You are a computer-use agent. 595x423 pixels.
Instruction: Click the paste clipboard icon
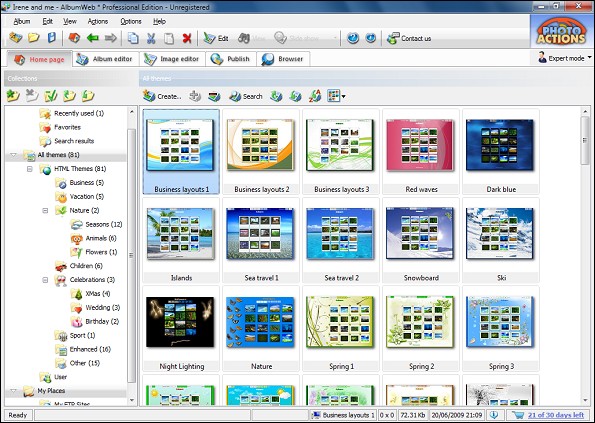point(169,38)
